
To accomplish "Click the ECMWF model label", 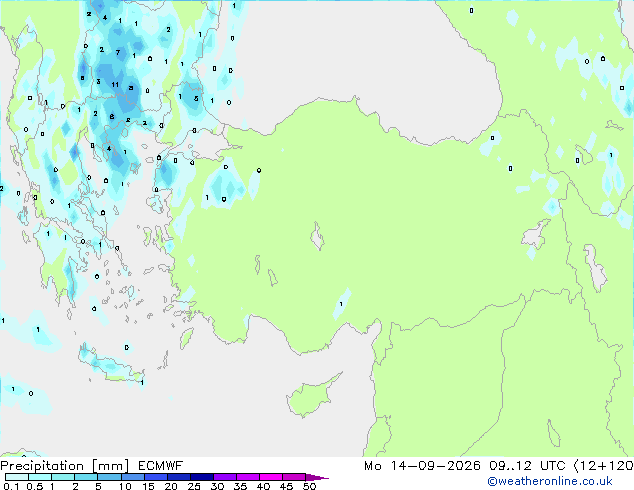I will (x=161, y=466).
